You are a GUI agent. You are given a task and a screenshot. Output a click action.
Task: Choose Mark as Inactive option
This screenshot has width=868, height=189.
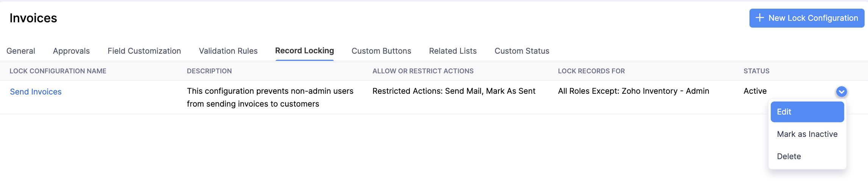tap(807, 134)
